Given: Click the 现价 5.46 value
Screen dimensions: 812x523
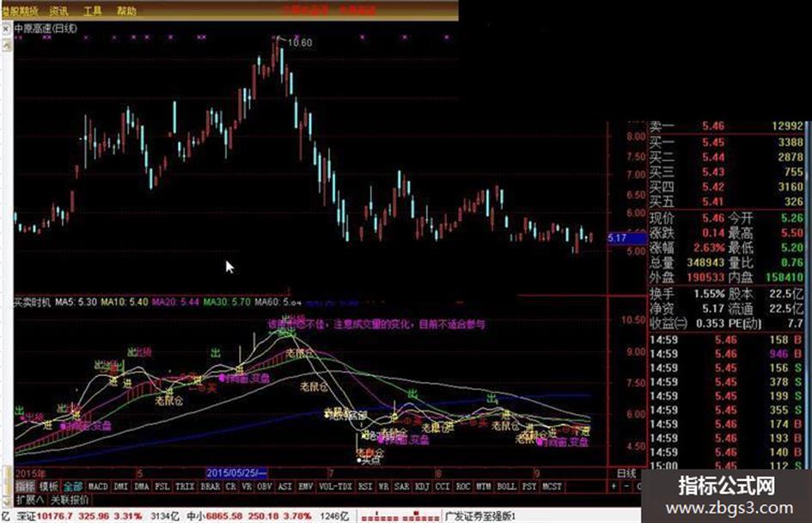Looking at the screenshot, I should click(713, 218).
